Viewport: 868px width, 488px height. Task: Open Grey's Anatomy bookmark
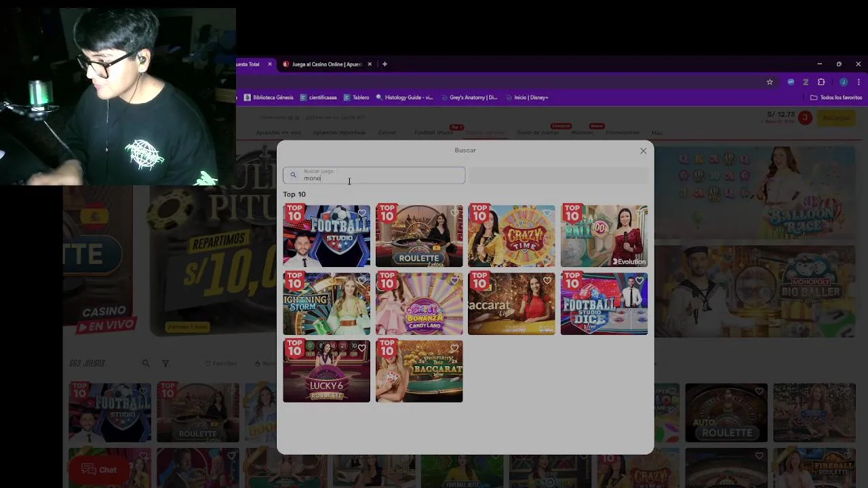click(469, 98)
